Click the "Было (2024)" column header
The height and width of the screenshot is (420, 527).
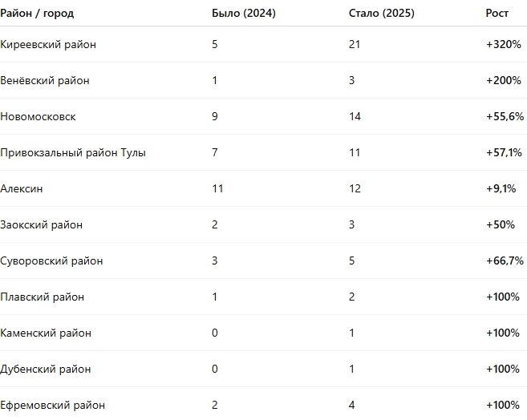pos(244,14)
